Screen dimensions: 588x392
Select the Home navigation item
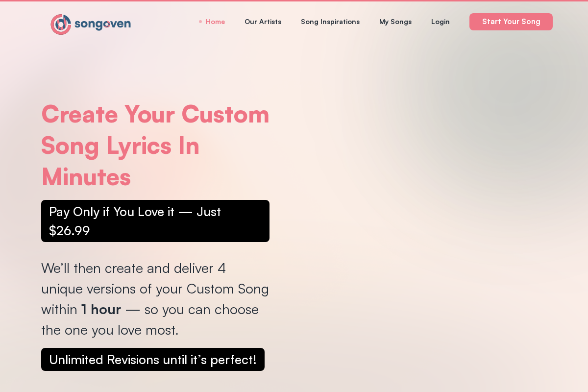pos(215,22)
